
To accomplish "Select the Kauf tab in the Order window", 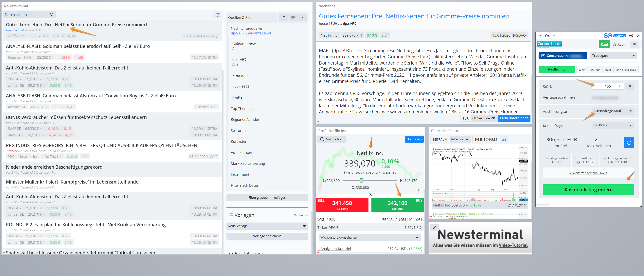I will tap(604, 44).
